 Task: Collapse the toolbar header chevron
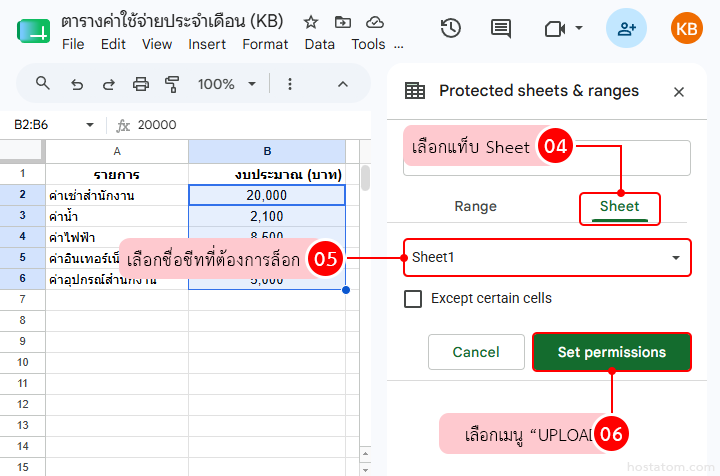point(343,84)
